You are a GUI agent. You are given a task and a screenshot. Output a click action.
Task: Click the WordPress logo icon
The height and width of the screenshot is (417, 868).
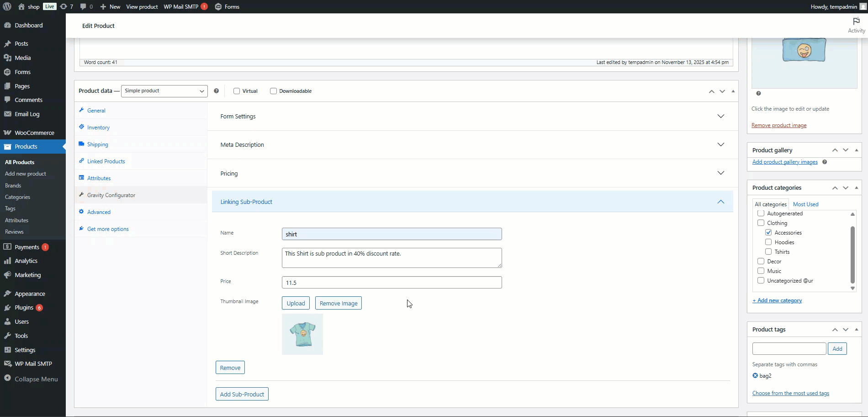click(x=7, y=6)
